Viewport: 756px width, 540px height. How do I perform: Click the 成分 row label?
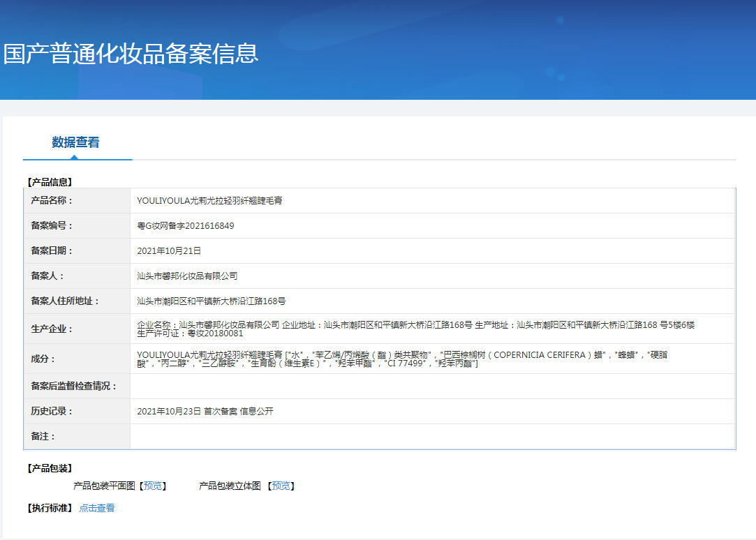point(43,359)
